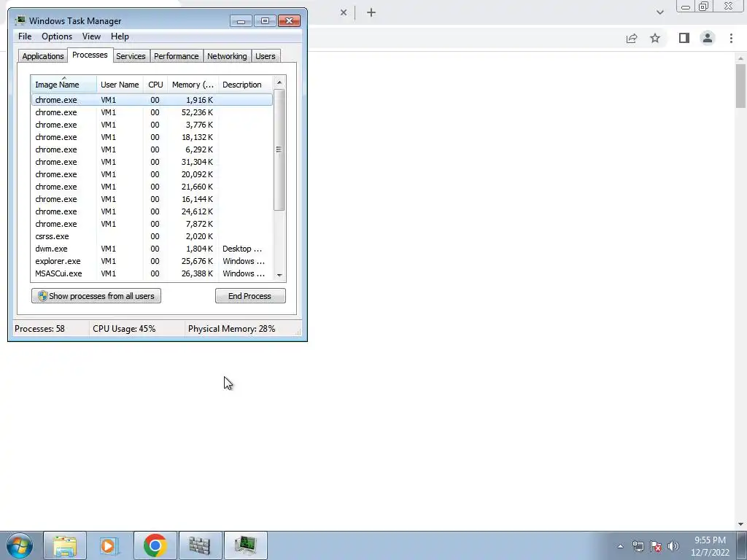This screenshot has height=560, width=747.
Task: Open the File menu in Task Manager
Action: point(25,36)
